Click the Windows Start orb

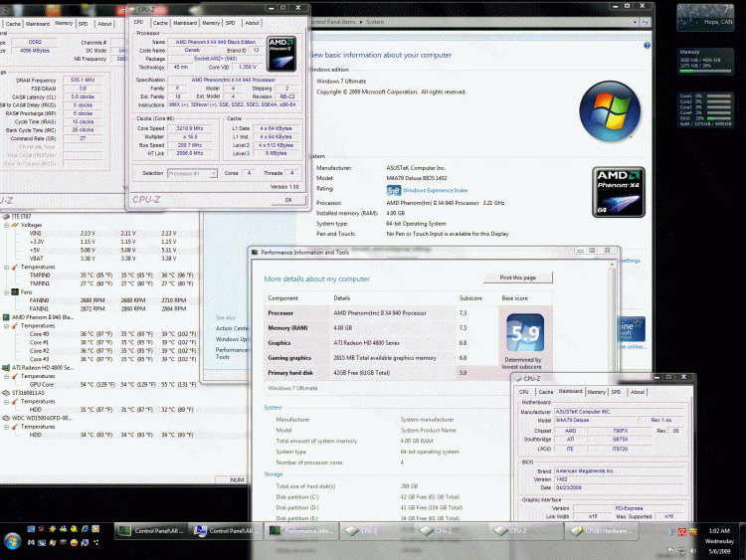(x=12, y=541)
